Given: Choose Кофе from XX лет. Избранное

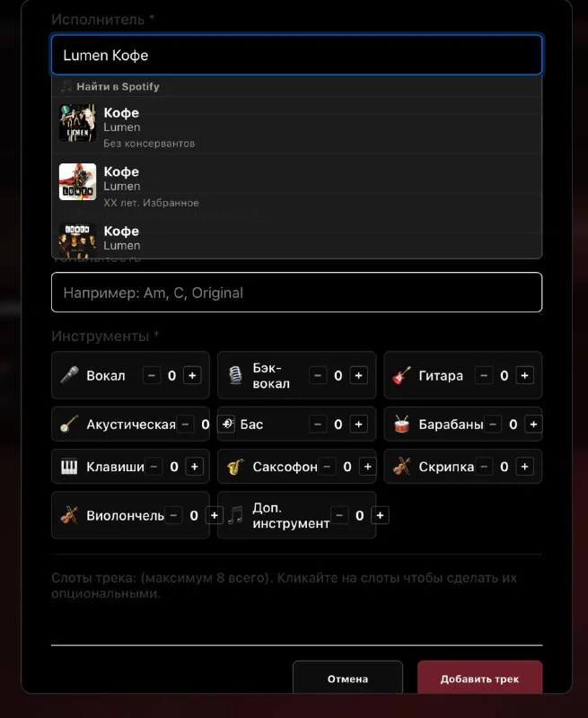Looking at the screenshot, I should pos(297,184).
